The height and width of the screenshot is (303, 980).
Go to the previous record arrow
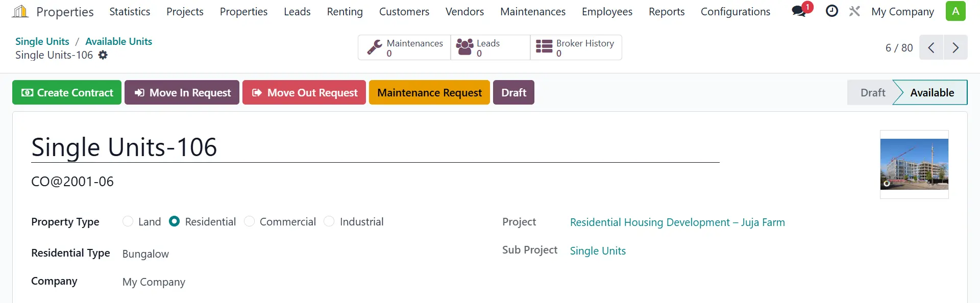click(x=932, y=47)
